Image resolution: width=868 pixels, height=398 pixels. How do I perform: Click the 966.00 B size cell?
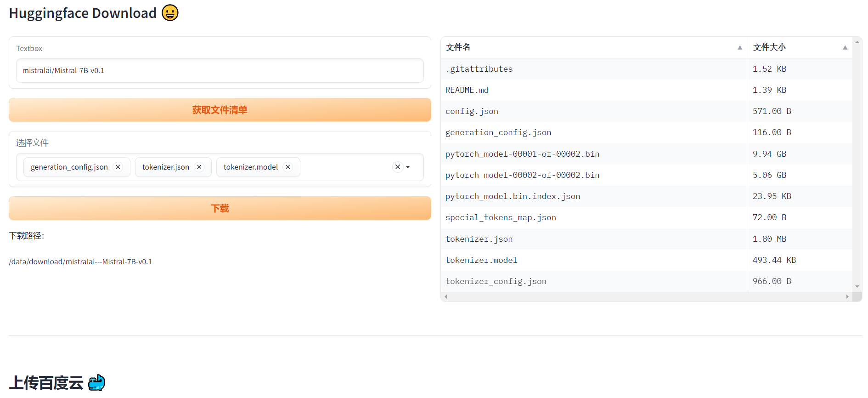click(x=800, y=281)
